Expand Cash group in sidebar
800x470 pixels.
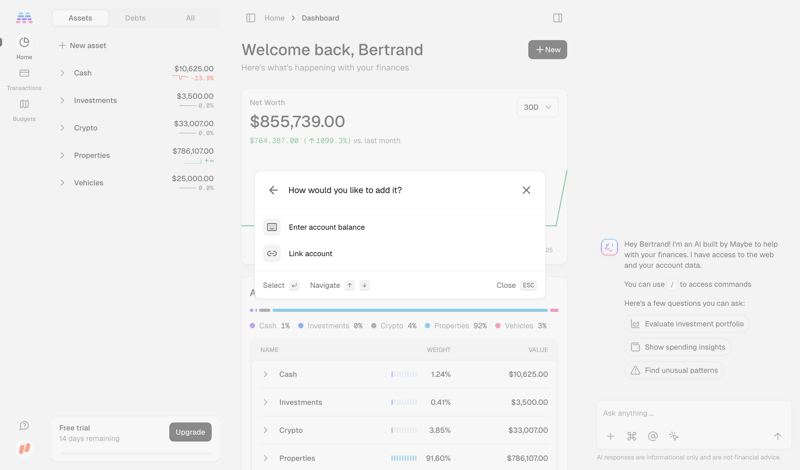pyautogui.click(x=62, y=73)
